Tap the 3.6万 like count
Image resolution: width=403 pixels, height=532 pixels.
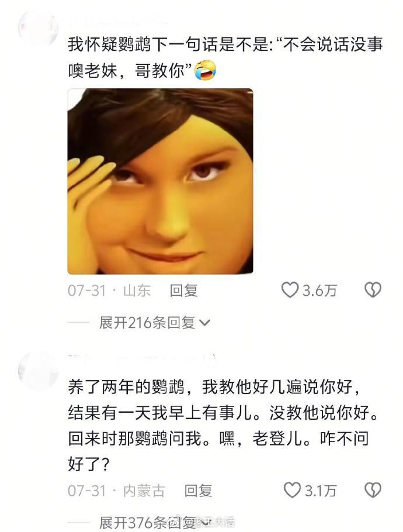click(x=319, y=291)
